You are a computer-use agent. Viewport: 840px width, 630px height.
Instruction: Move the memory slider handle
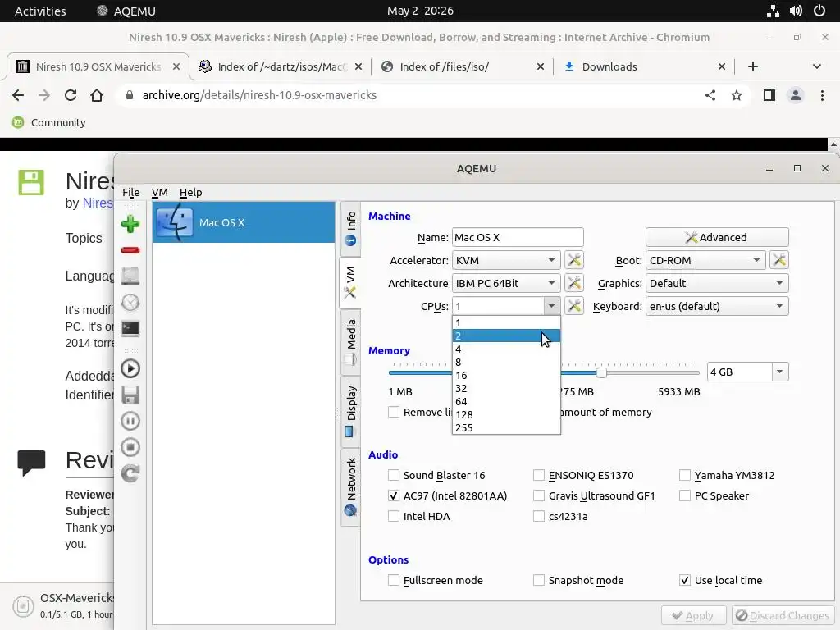tap(601, 372)
